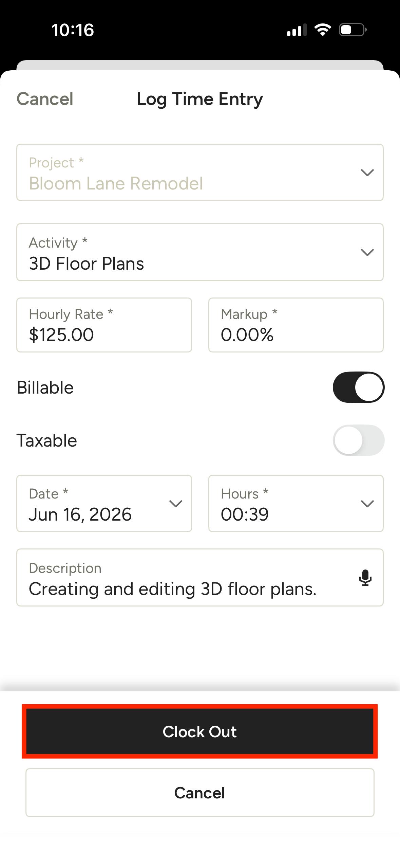Tap the Activity field chevron icon
Screen dimensions: 400x868
[367, 252]
